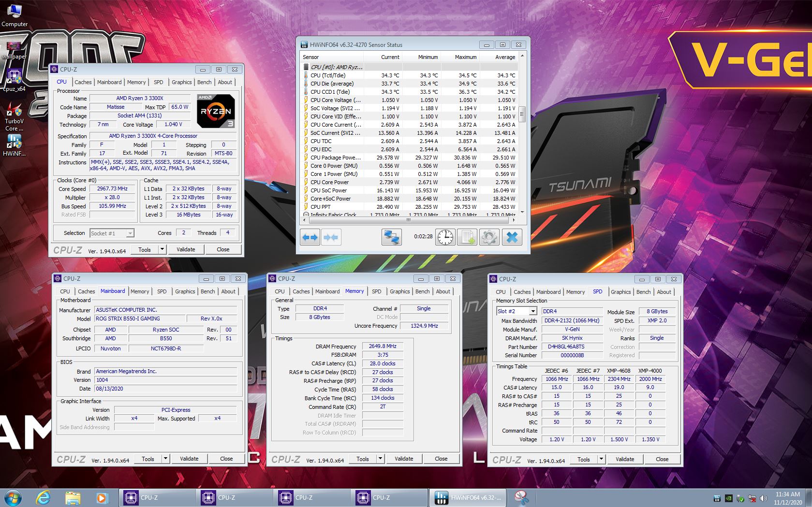Select the CPU Package Power sensor row
Image resolution: width=812 pixels, height=507 pixels.
[x=409, y=158]
